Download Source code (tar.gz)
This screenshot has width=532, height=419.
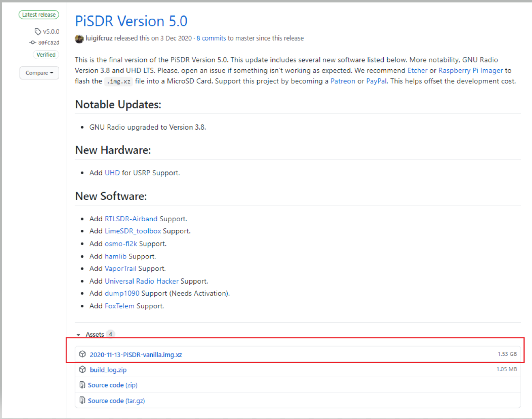pos(116,401)
